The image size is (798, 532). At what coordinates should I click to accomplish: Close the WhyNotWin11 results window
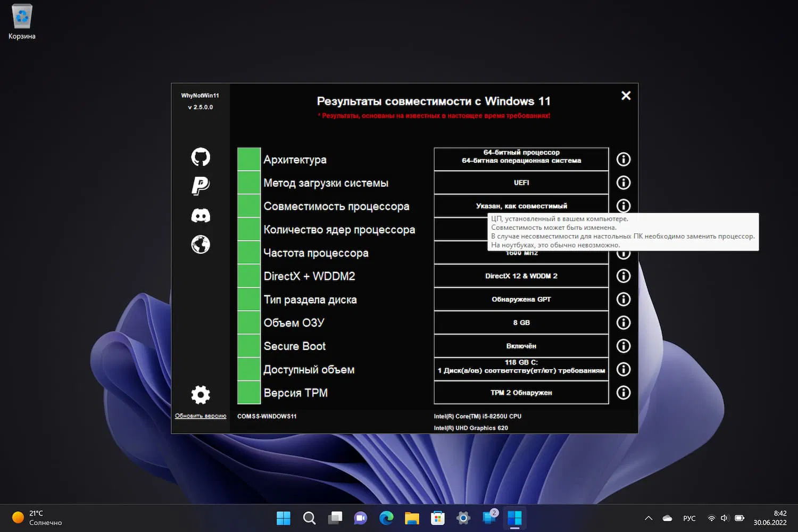click(x=626, y=95)
